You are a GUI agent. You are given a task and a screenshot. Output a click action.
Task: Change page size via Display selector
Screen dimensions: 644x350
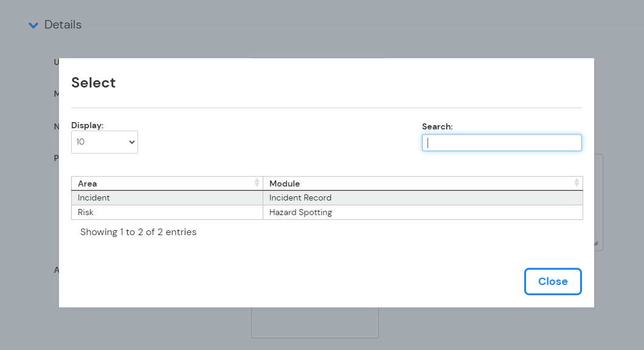(104, 142)
